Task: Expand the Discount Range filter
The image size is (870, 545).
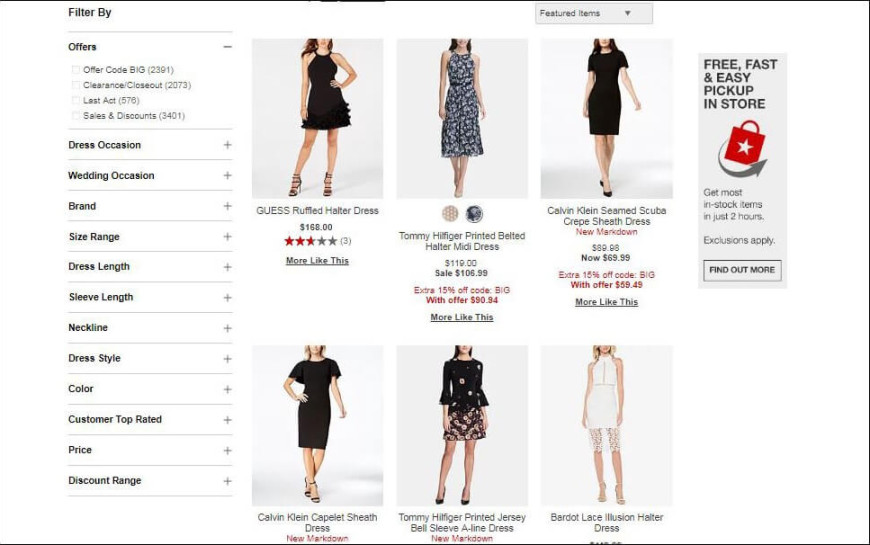Action: pos(227,481)
